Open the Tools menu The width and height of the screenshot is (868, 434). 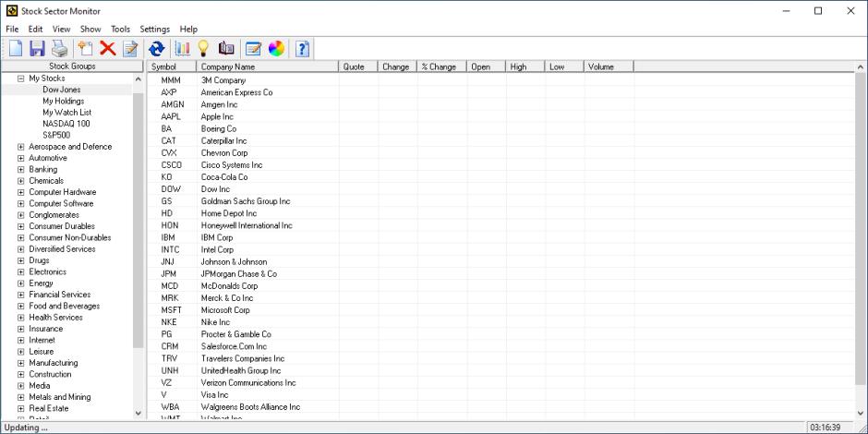[121, 30]
